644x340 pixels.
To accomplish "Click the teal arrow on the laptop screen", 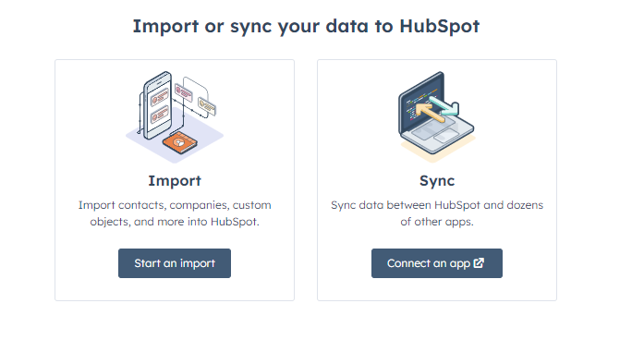I will point(444,105).
